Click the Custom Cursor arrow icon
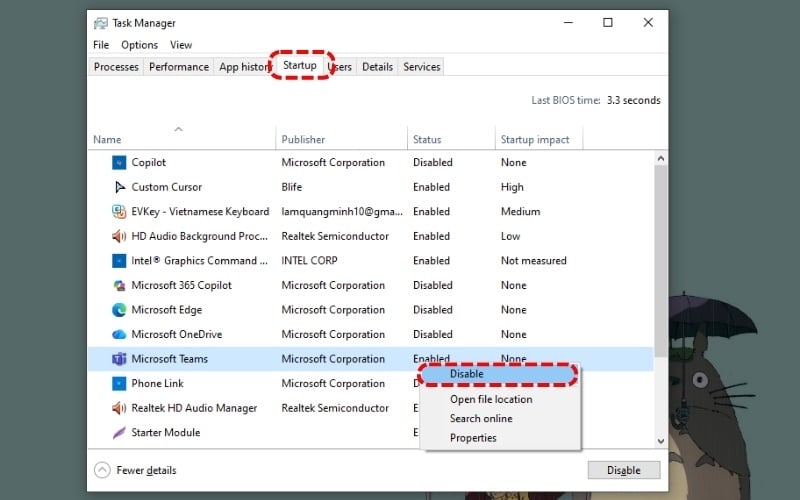The width and height of the screenshot is (800, 500). (x=119, y=187)
